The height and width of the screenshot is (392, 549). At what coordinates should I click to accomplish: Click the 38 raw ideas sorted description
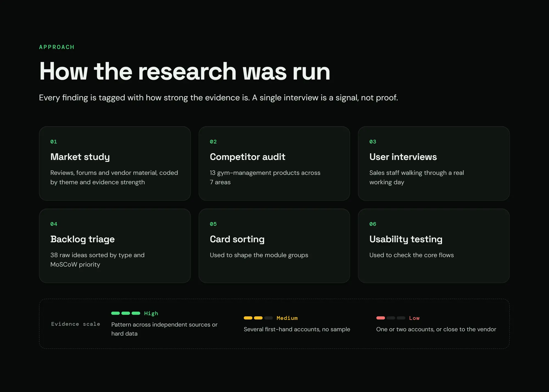click(x=97, y=260)
